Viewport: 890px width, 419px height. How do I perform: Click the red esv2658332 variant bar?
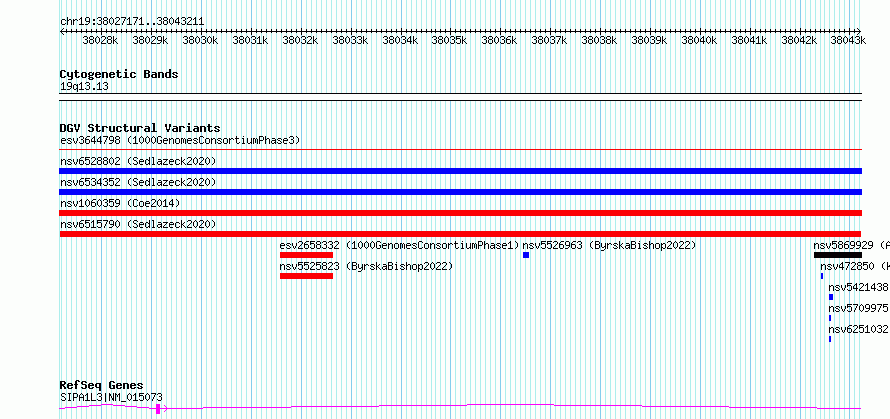pyautogui.click(x=306, y=255)
